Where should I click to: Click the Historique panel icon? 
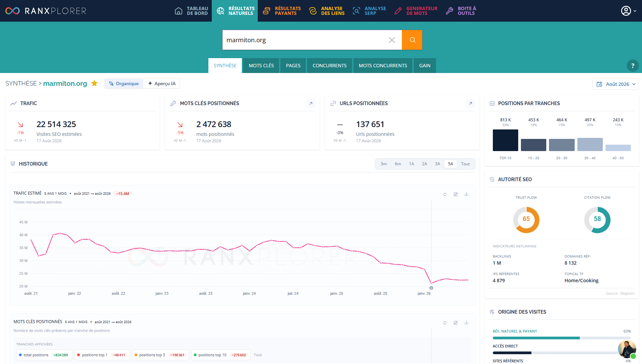(x=13, y=164)
